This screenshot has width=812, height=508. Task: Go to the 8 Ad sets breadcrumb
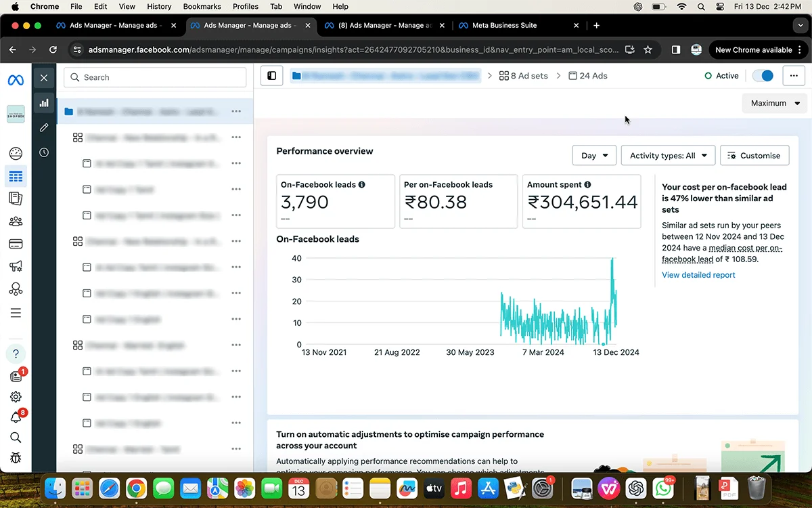[x=524, y=76]
